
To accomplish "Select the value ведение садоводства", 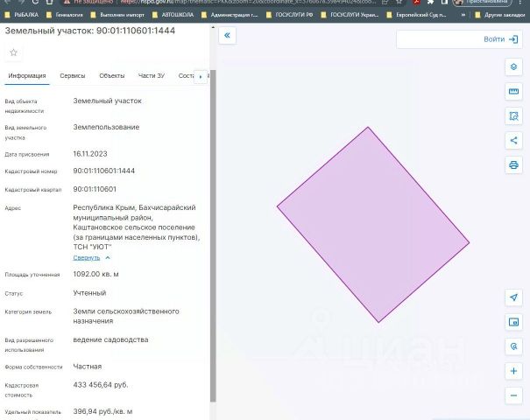I will pyautogui.click(x=110, y=339).
